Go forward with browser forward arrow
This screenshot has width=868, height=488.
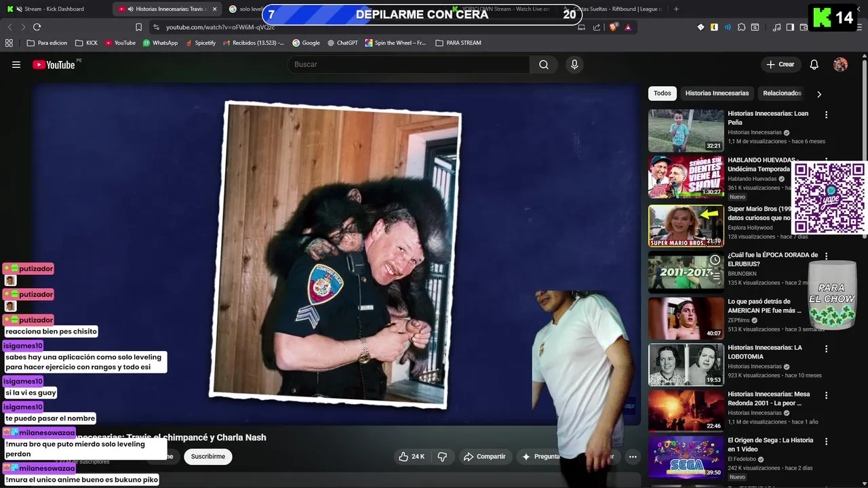tap(23, 27)
